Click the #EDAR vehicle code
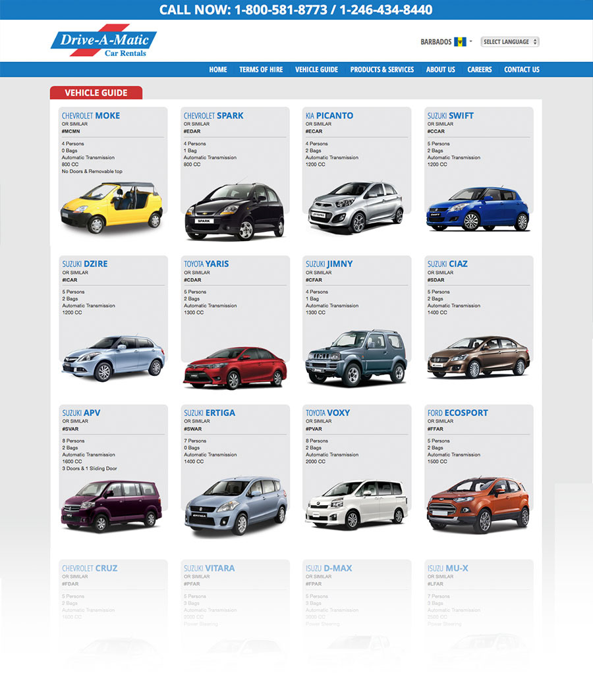Screen dimensions: 593x700 tap(192, 132)
